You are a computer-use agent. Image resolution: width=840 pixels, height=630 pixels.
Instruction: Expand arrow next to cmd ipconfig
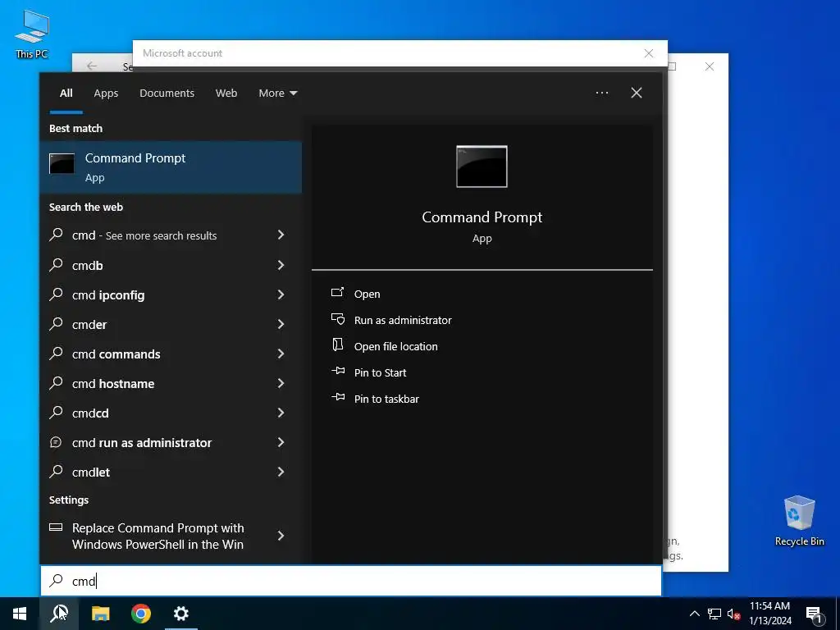pos(281,294)
